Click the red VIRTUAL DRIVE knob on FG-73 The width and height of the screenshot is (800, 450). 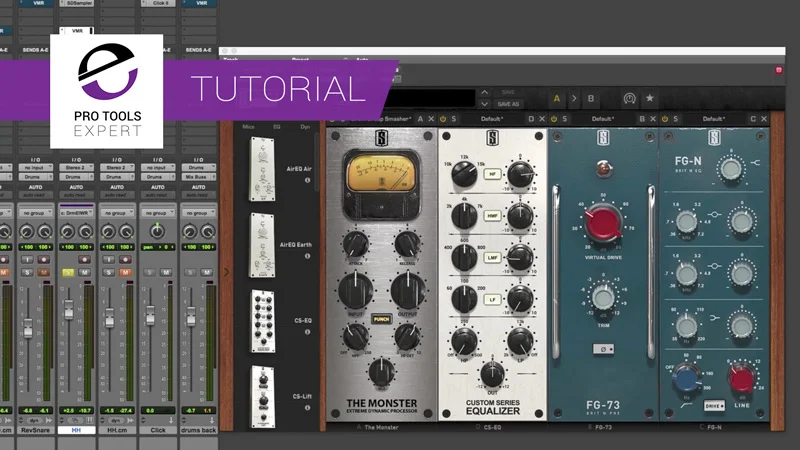click(603, 223)
